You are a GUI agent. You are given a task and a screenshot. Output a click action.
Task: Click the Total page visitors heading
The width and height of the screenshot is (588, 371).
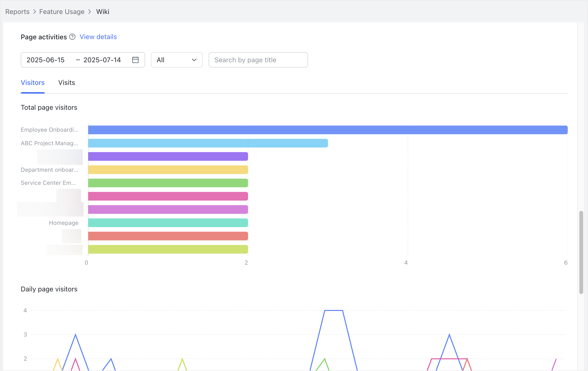click(x=49, y=108)
